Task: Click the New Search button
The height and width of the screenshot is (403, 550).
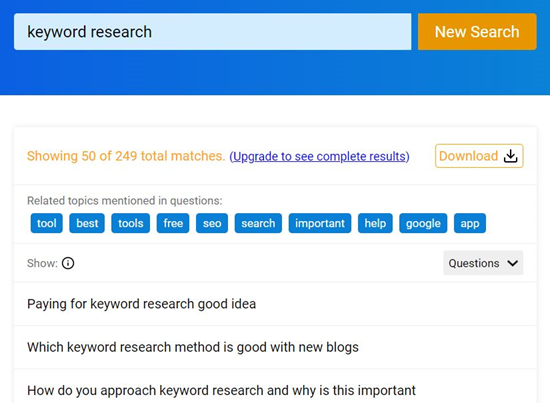Action: tap(477, 32)
